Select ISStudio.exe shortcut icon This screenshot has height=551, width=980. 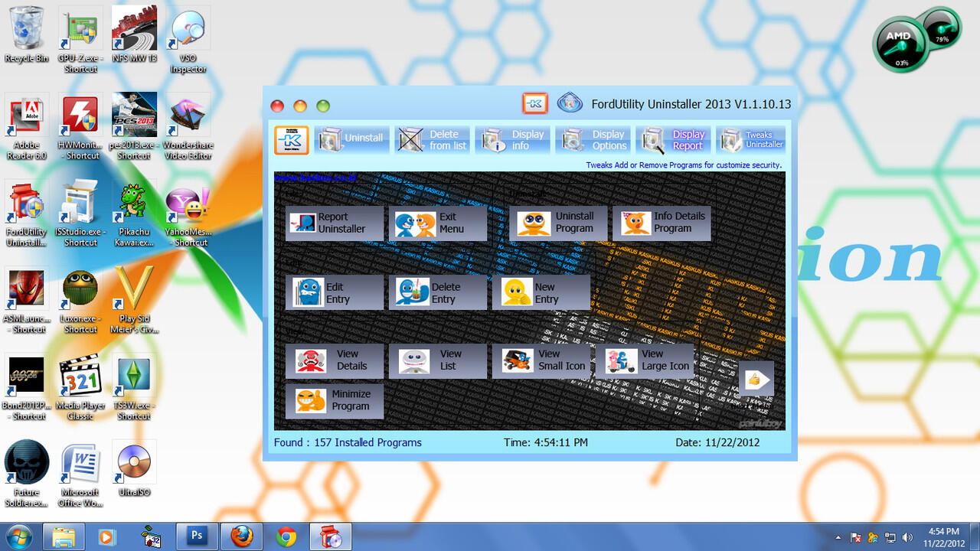[x=80, y=214]
